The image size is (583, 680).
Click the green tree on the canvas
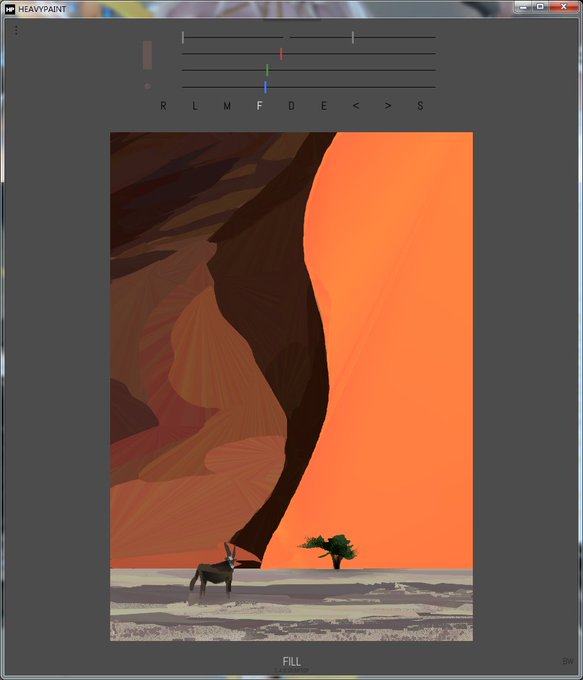(329, 550)
